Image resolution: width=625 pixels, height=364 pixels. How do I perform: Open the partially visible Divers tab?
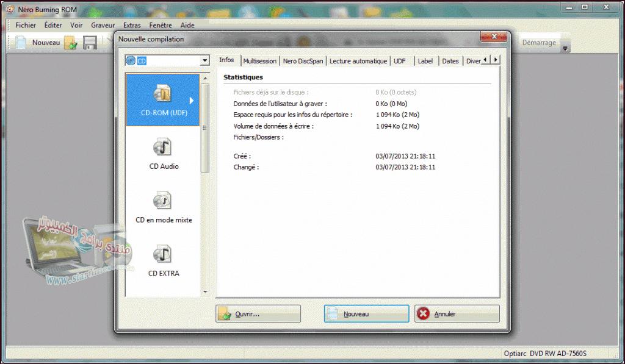(x=473, y=61)
